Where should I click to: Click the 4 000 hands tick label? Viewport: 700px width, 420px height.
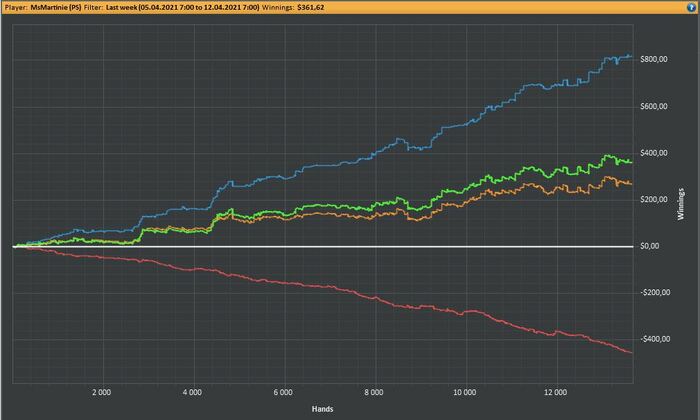tap(192, 392)
